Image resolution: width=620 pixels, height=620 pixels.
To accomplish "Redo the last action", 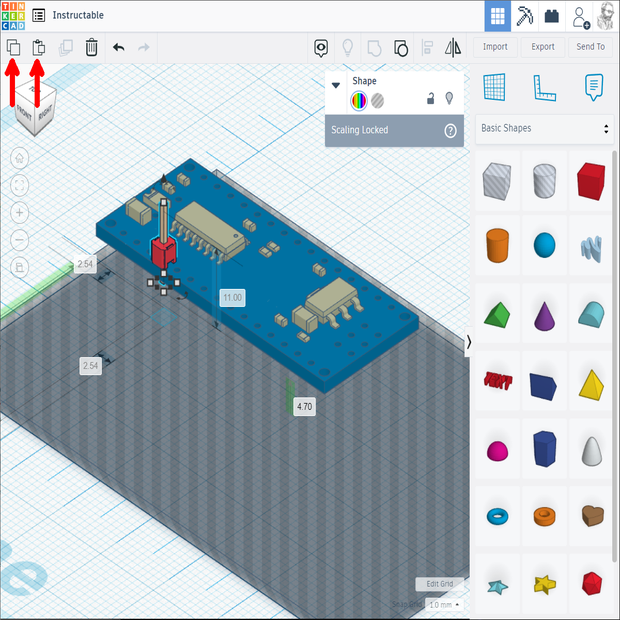I will (144, 48).
